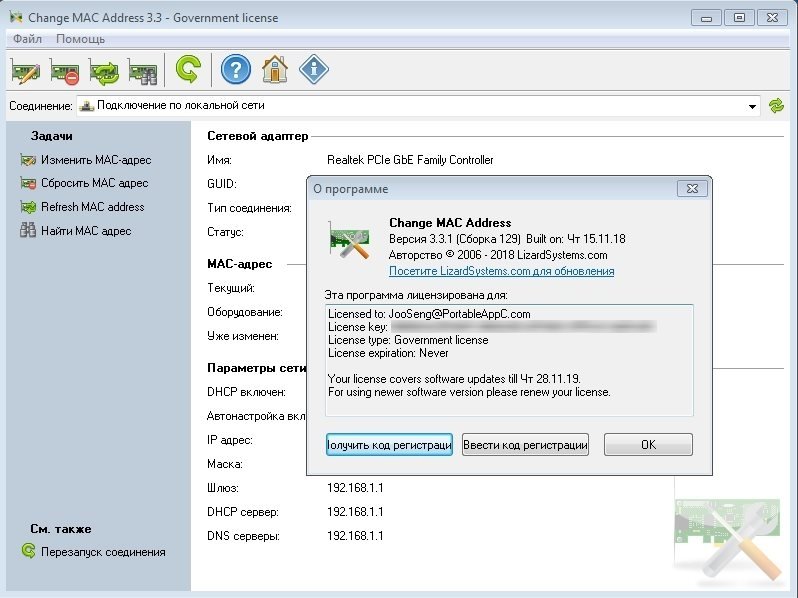
Task: Open Help via the blue question mark icon
Action: [x=236, y=69]
